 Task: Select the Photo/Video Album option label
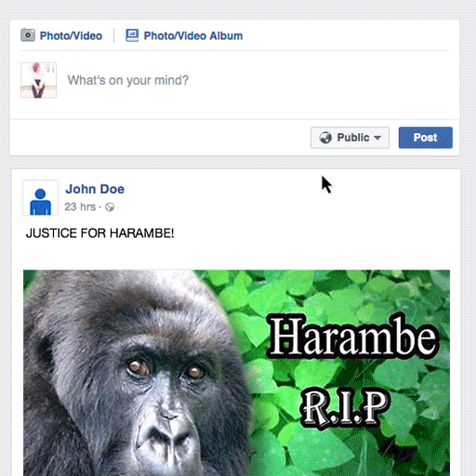[193, 36]
